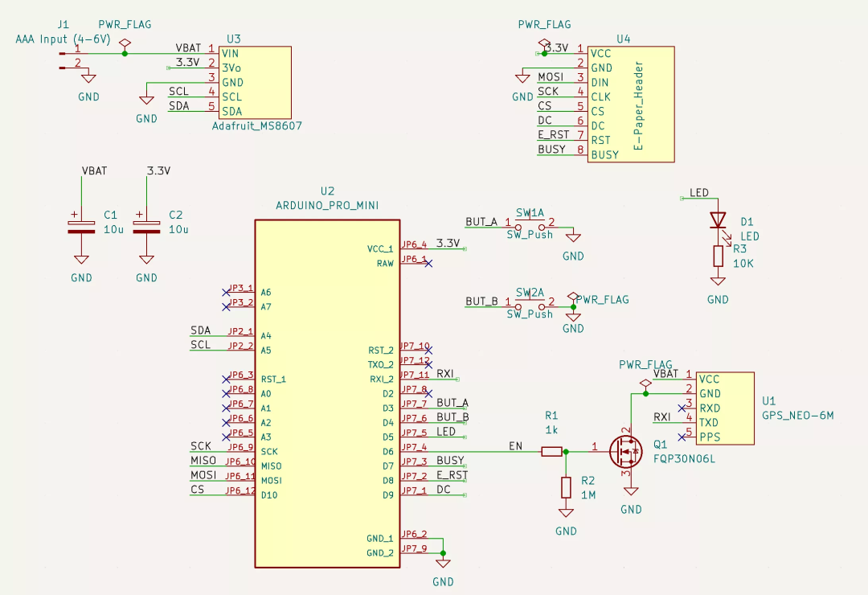Click the R2 pull-down resistor symbol
The width and height of the screenshot is (868, 595).
tap(566, 487)
